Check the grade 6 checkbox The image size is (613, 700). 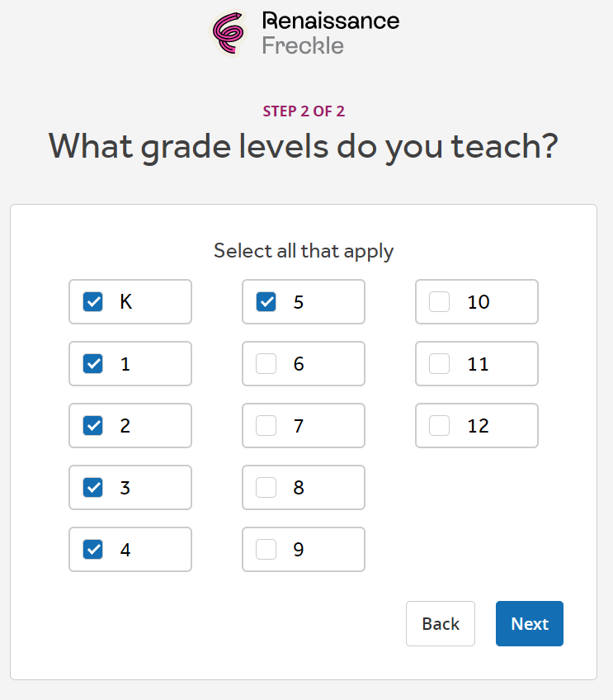coord(266,364)
